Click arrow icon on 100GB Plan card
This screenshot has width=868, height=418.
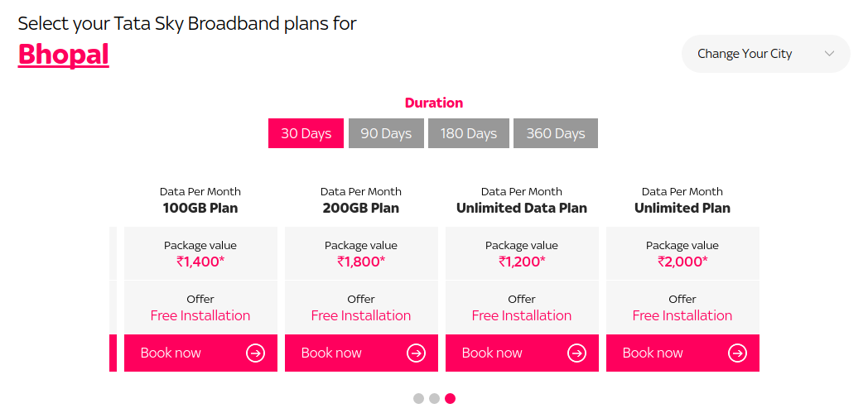click(255, 353)
